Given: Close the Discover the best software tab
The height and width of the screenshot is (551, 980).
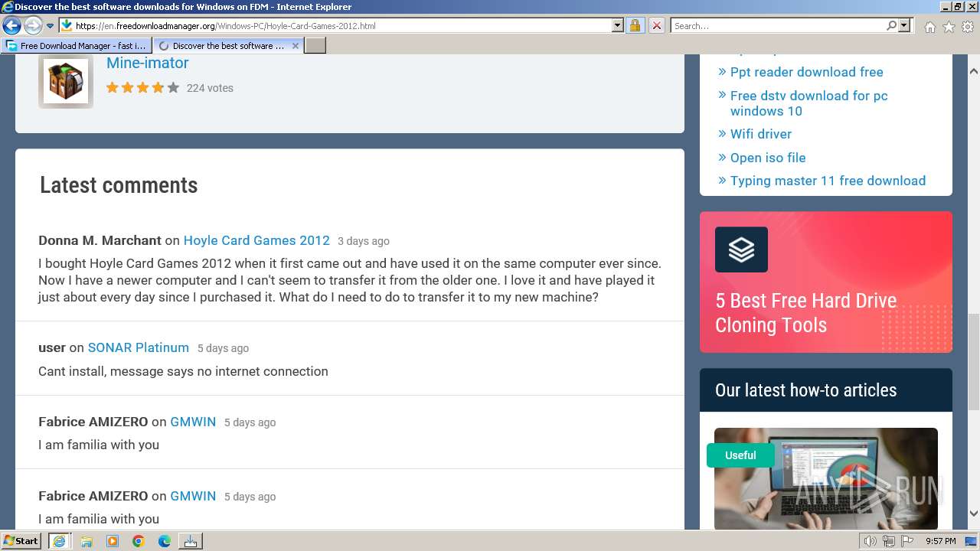Looking at the screenshot, I should (296, 46).
